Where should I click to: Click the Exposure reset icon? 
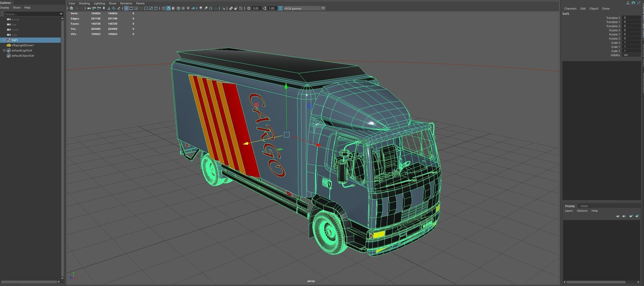click(x=249, y=8)
